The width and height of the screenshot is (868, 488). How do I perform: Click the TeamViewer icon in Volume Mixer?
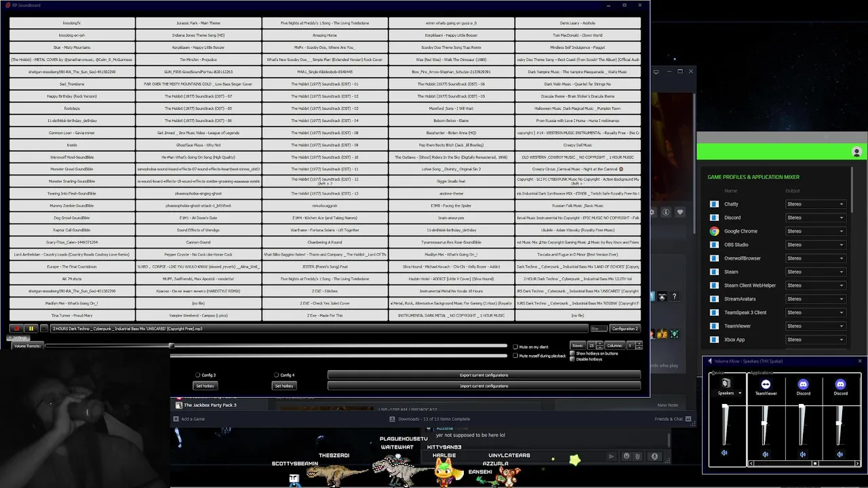tap(766, 384)
